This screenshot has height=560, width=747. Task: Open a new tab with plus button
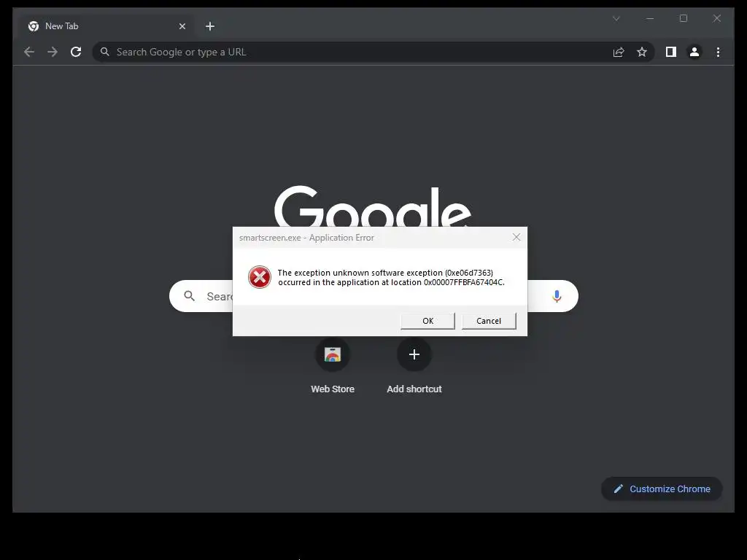pos(210,26)
